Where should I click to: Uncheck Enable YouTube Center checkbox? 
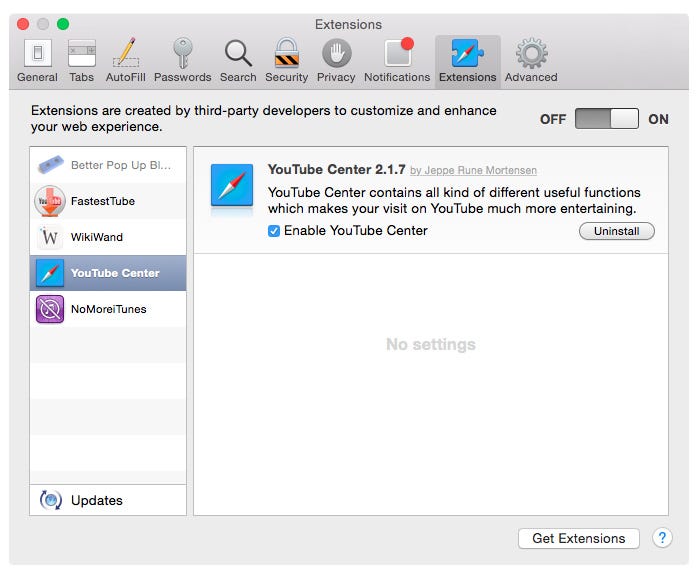click(274, 231)
